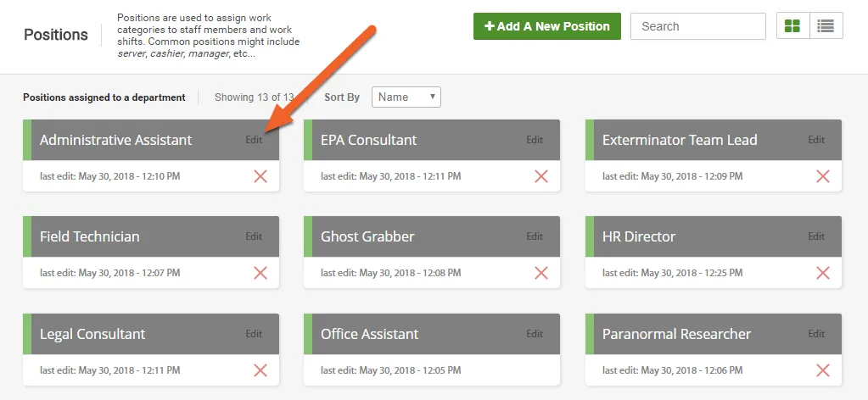Delete HR Director position with red X
This screenshot has height=400, width=868.
click(823, 273)
